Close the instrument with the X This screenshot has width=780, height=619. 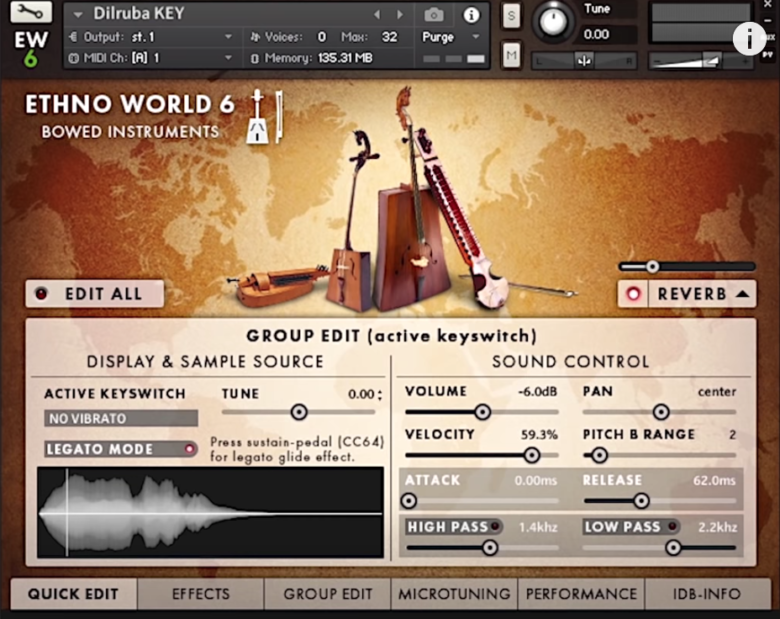coord(769,4)
